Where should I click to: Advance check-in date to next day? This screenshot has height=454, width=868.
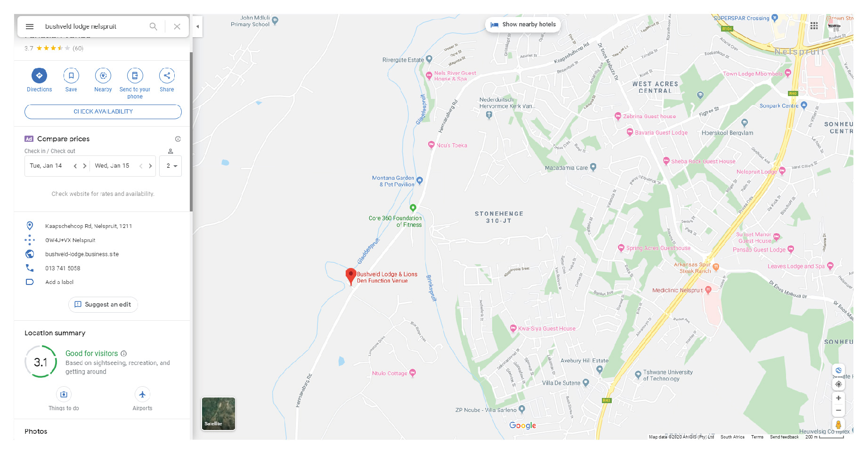[85, 166]
